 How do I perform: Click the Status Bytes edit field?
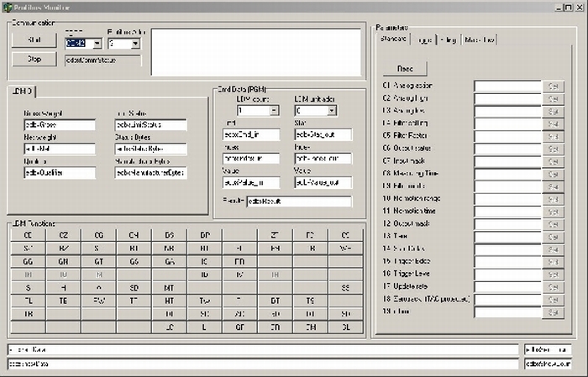(x=150, y=149)
